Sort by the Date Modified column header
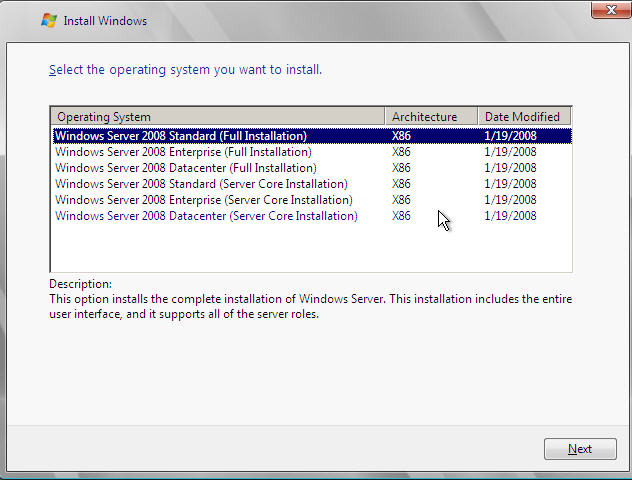 pyautogui.click(x=524, y=117)
